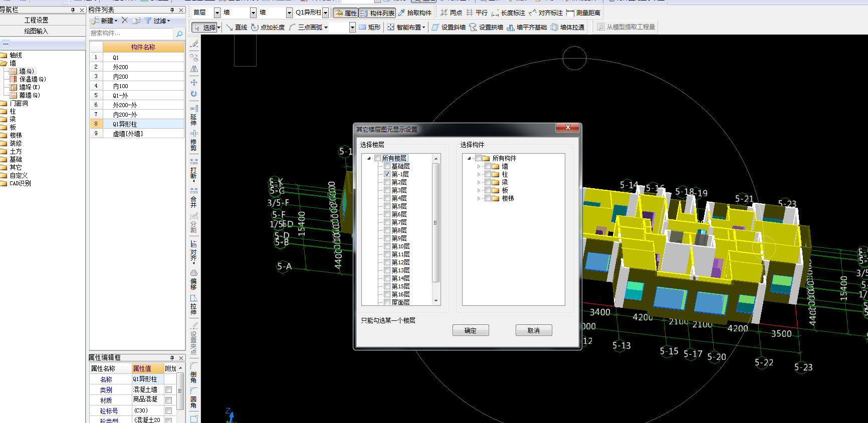Click the 设置斜墙 tool
The height and width of the screenshot is (423, 868).
click(449, 27)
